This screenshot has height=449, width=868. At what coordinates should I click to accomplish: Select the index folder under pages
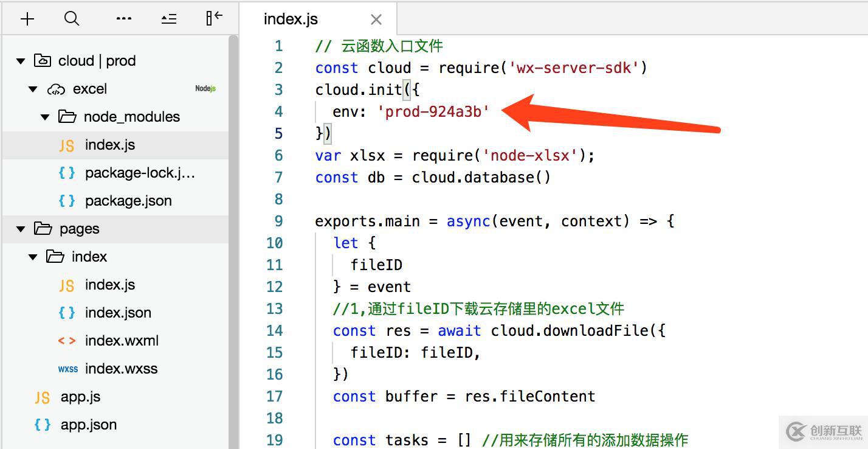coord(89,257)
